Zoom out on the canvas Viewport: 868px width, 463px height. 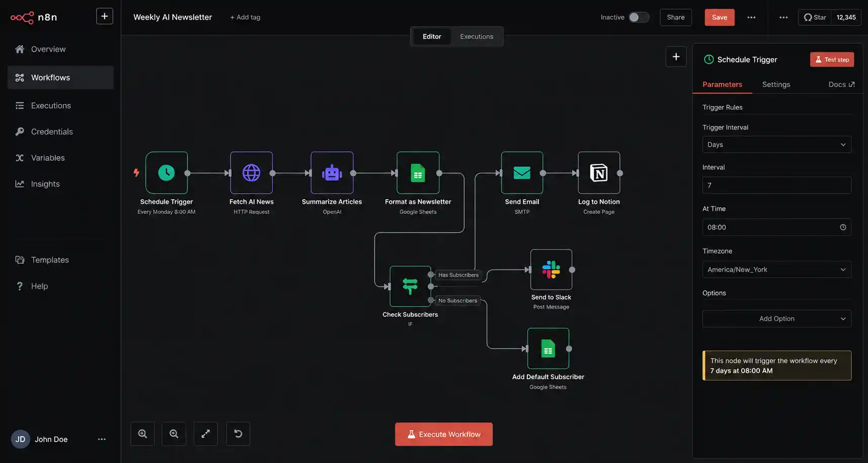point(174,434)
